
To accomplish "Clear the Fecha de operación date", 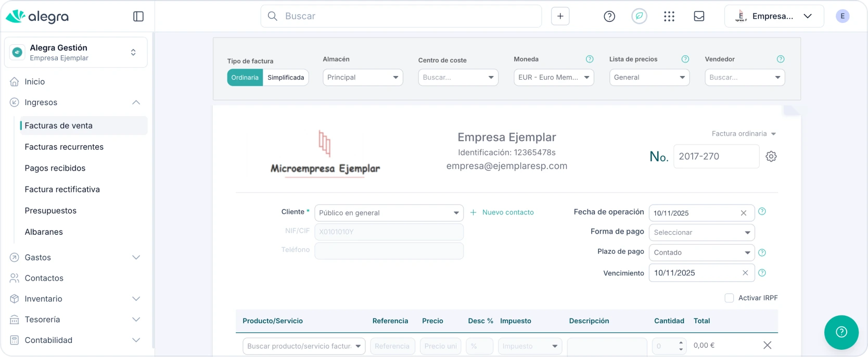I will [744, 213].
